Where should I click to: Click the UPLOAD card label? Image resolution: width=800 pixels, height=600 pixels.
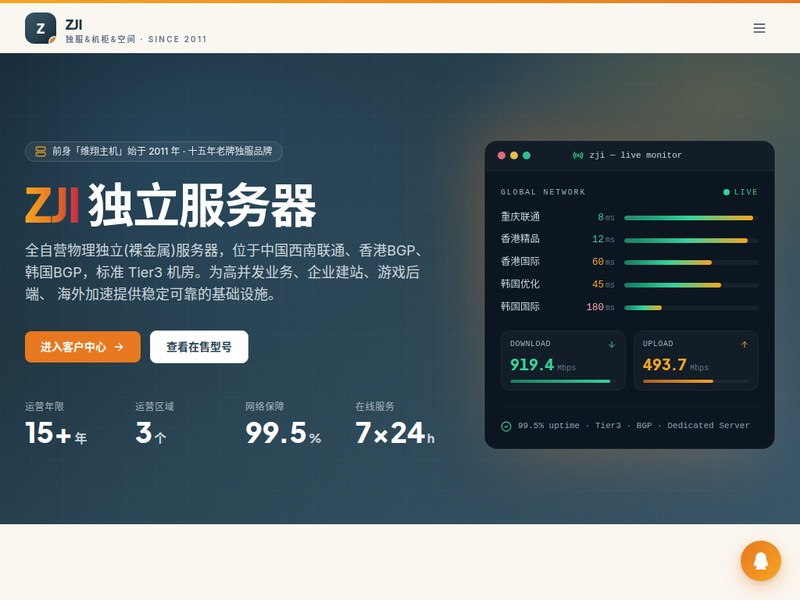click(658, 344)
